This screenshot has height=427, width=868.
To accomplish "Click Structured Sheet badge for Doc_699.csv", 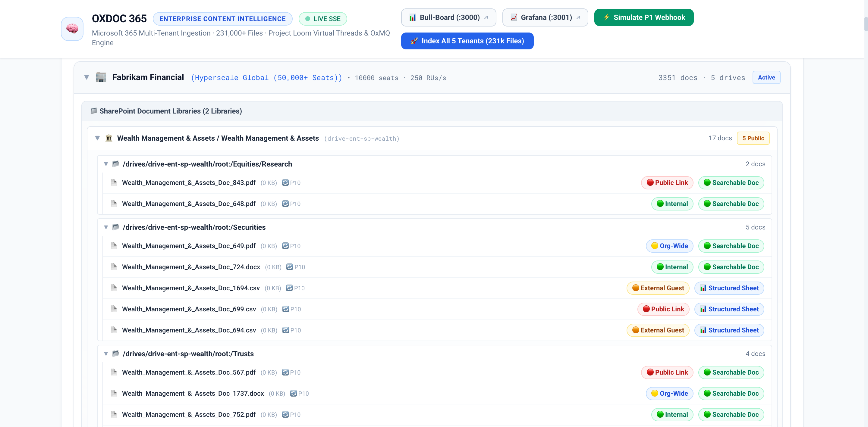I will (729, 309).
